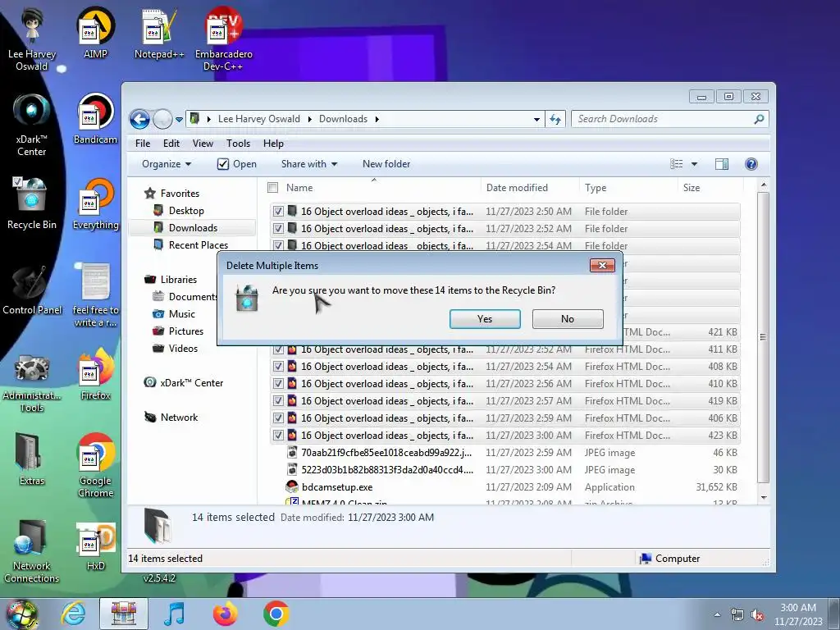Expand the address bar history dropdown
The height and width of the screenshot is (630, 840).
(536, 119)
